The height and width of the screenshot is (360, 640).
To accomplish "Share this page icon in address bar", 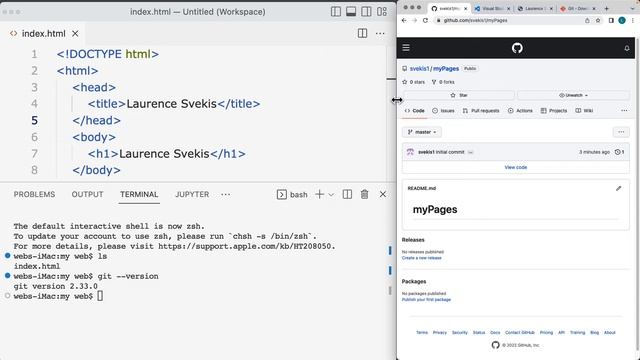I will [587, 20].
